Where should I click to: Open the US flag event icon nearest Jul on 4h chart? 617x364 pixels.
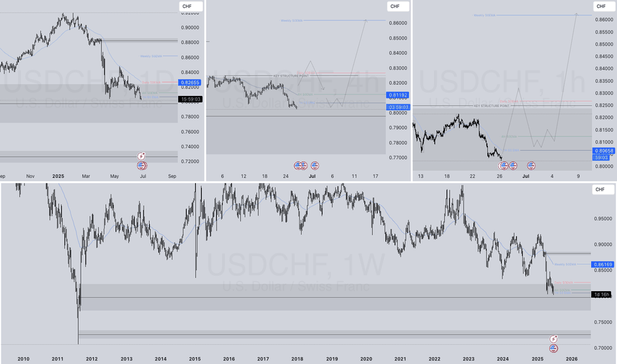pos(315,165)
